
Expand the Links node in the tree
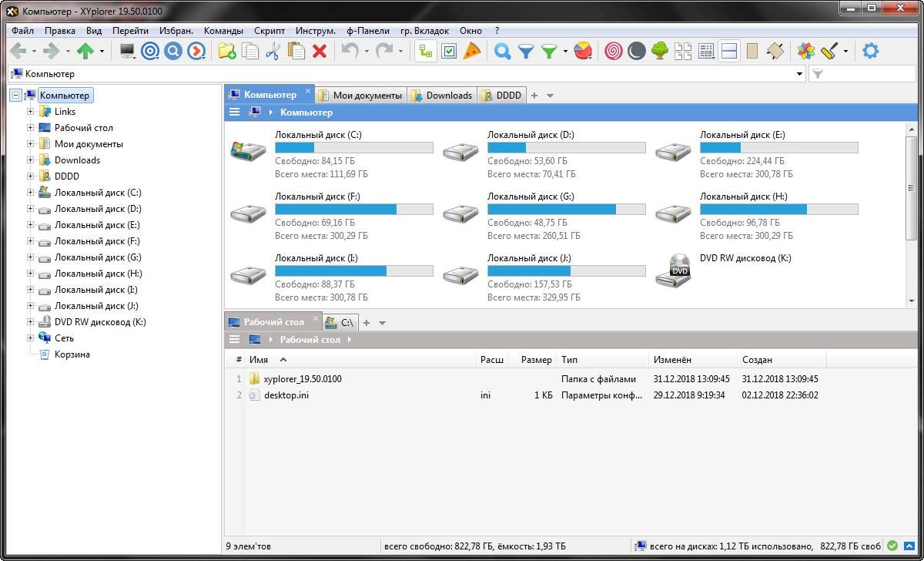click(31, 112)
